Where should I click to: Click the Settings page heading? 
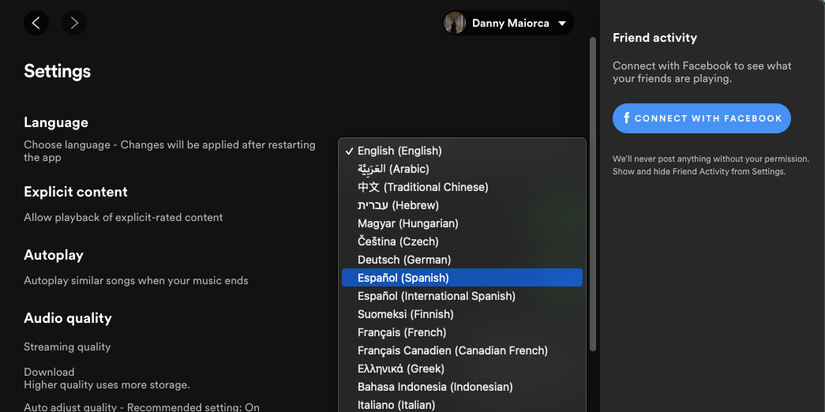click(x=57, y=71)
